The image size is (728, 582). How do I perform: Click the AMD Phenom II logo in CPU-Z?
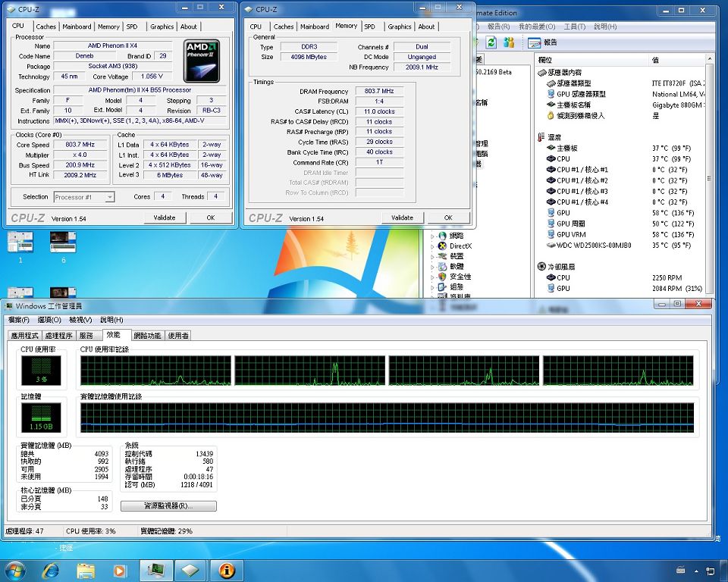[x=202, y=61]
